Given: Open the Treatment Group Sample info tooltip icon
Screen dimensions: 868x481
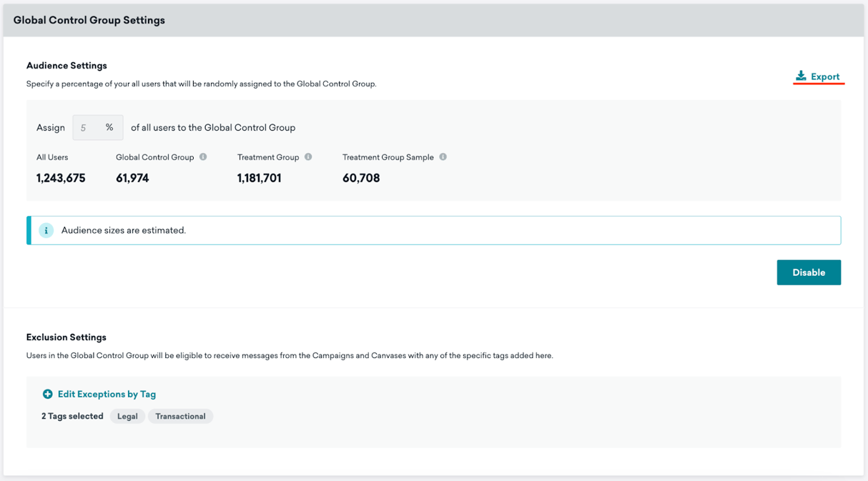Looking at the screenshot, I should (x=443, y=157).
